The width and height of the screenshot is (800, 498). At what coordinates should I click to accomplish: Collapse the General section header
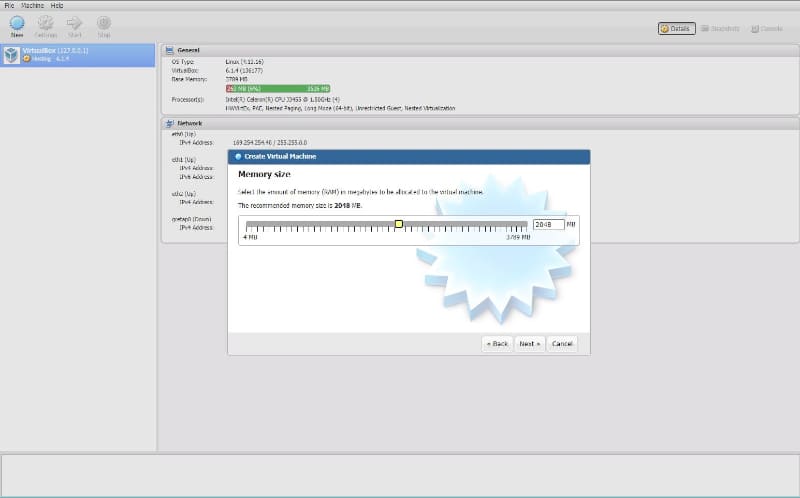480,50
